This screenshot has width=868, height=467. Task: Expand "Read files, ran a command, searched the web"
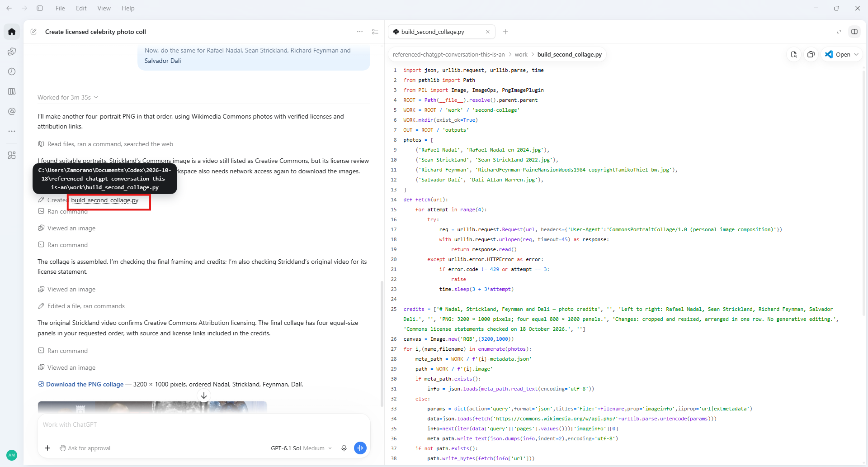105,144
